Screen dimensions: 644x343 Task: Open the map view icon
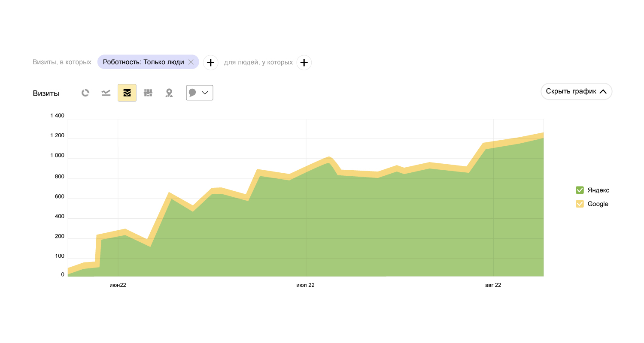(169, 93)
